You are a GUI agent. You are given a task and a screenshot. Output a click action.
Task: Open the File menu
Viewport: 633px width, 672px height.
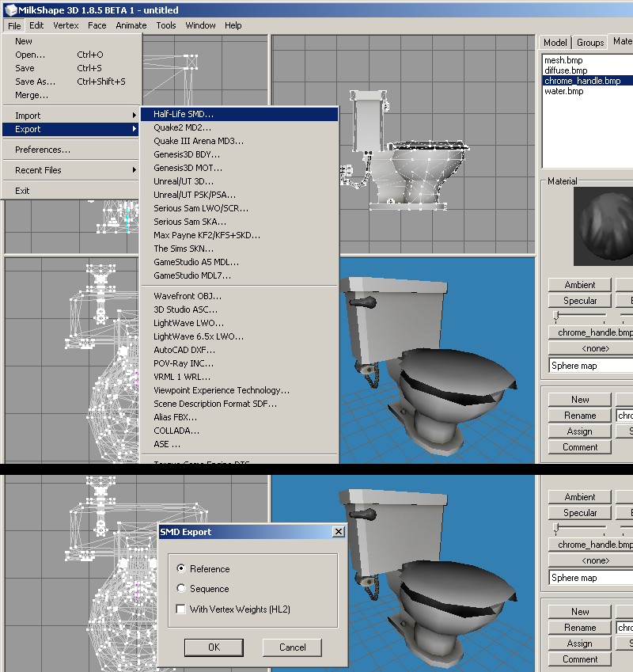pos(14,25)
